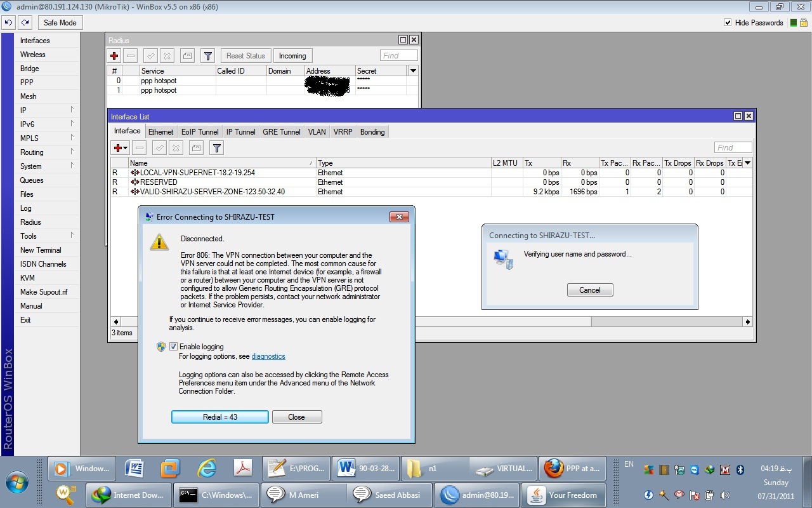Click the Disable X icon in Radius window
Image resolution: width=812 pixels, height=508 pixels.
pyautogui.click(x=166, y=56)
